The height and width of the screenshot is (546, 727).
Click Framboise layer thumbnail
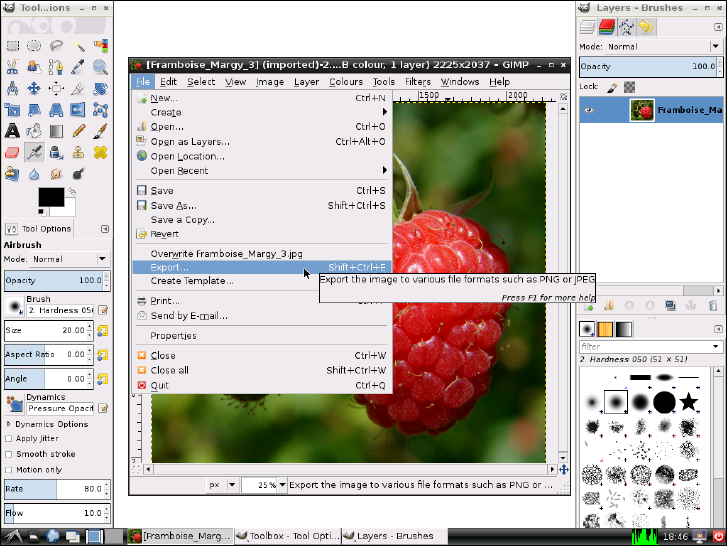[642, 110]
